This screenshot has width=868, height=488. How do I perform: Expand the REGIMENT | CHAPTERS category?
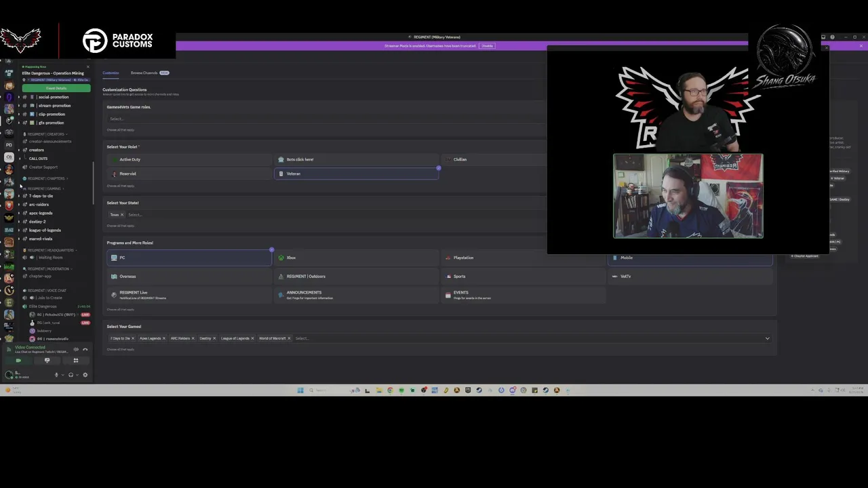click(46, 178)
